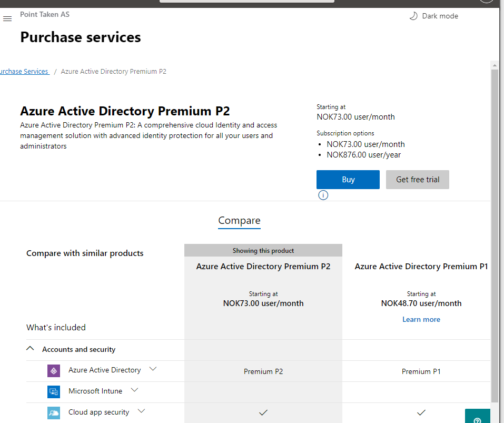Click the Azure Active Directory purple icon
This screenshot has width=504, height=423.
pos(54,371)
